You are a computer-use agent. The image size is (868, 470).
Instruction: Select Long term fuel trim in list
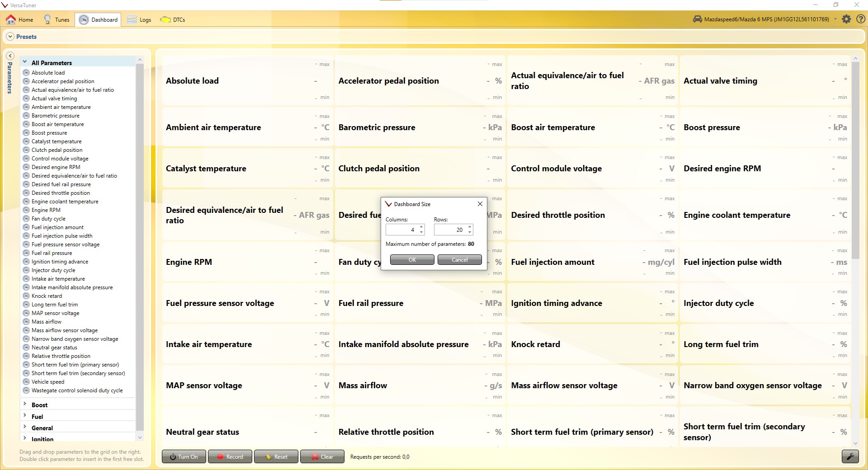(55, 305)
